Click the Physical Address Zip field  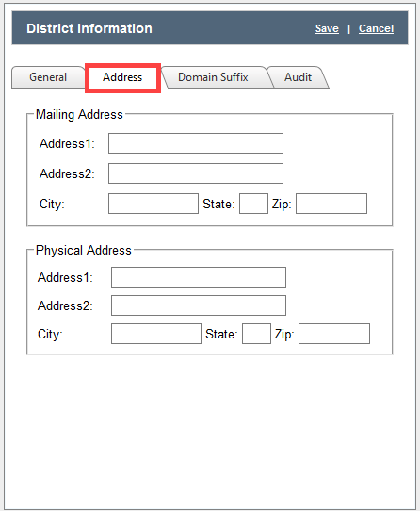(x=334, y=334)
